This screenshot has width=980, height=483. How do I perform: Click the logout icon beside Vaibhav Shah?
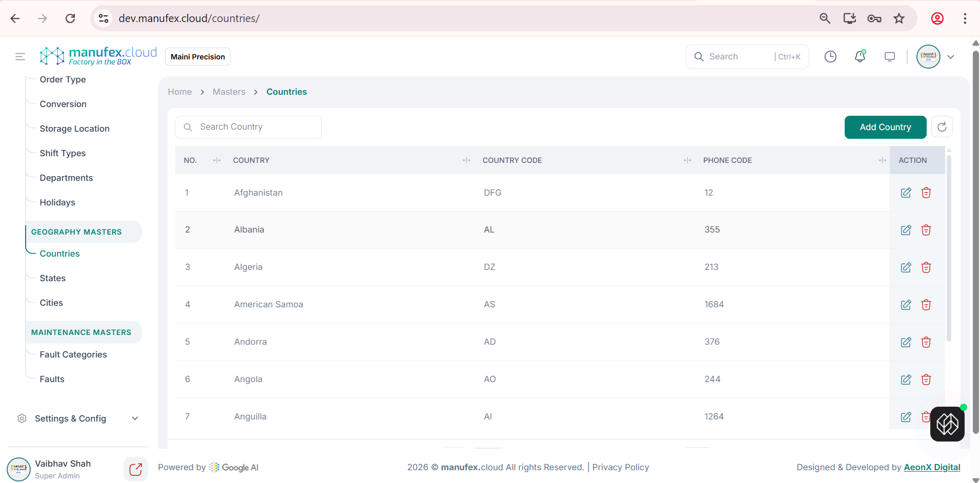pyautogui.click(x=135, y=469)
